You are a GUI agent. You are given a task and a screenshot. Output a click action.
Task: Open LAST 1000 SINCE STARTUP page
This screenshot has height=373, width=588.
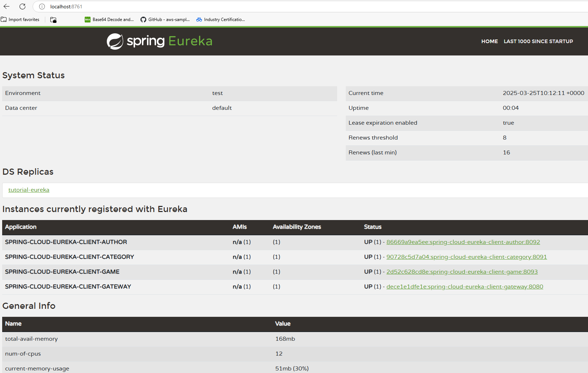click(x=538, y=41)
